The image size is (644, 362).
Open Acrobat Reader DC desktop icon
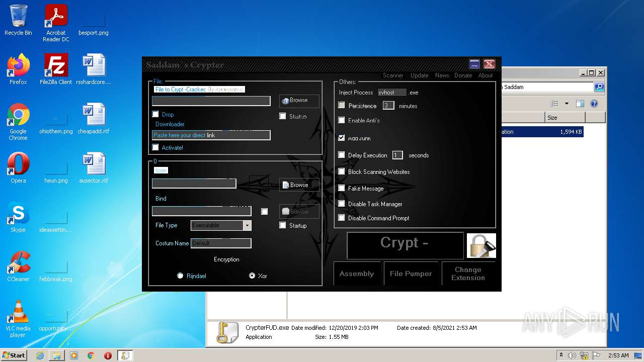click(56, 23)
